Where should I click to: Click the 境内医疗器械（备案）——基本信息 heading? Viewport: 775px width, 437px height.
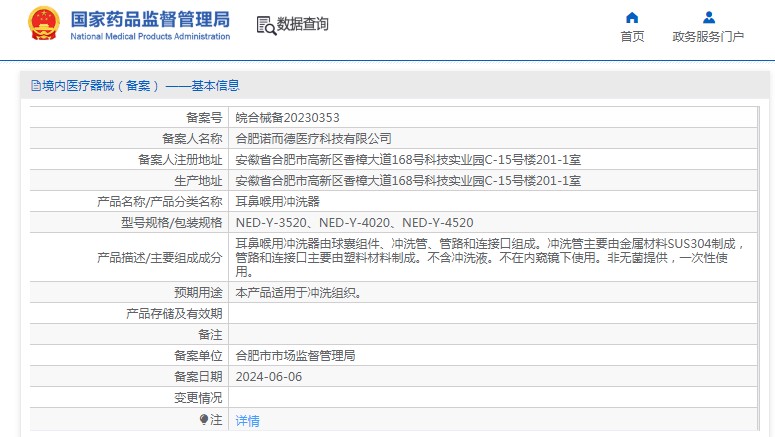point(140,86)
